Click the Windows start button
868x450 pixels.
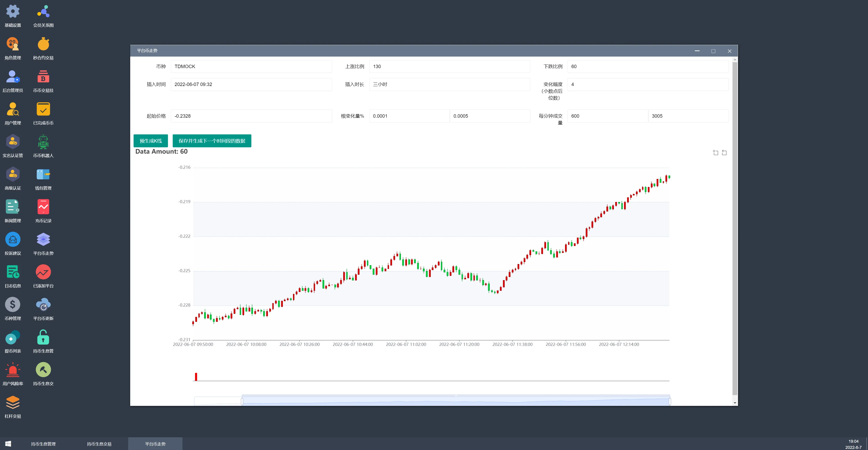click(x=8, y=444)
